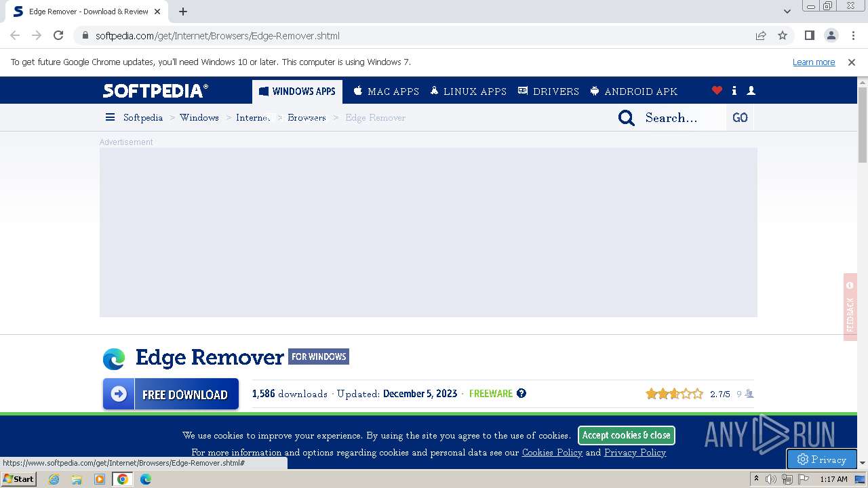Open the Chrome side panel
868x488 pixels.
pos(809,36)
